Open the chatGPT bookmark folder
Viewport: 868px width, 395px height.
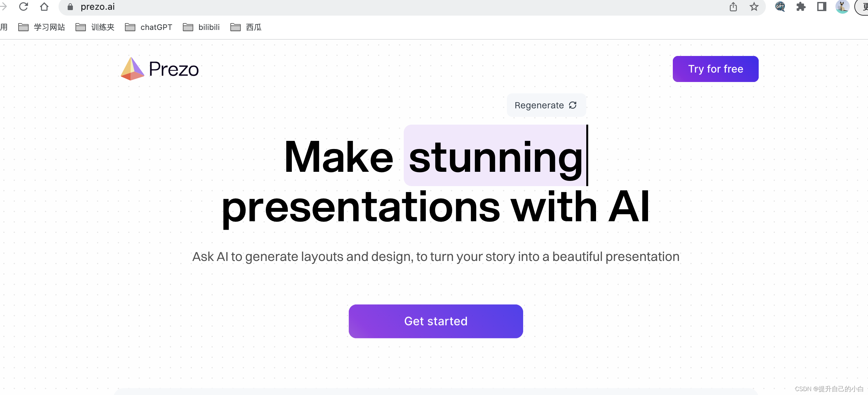coord(149,27)
